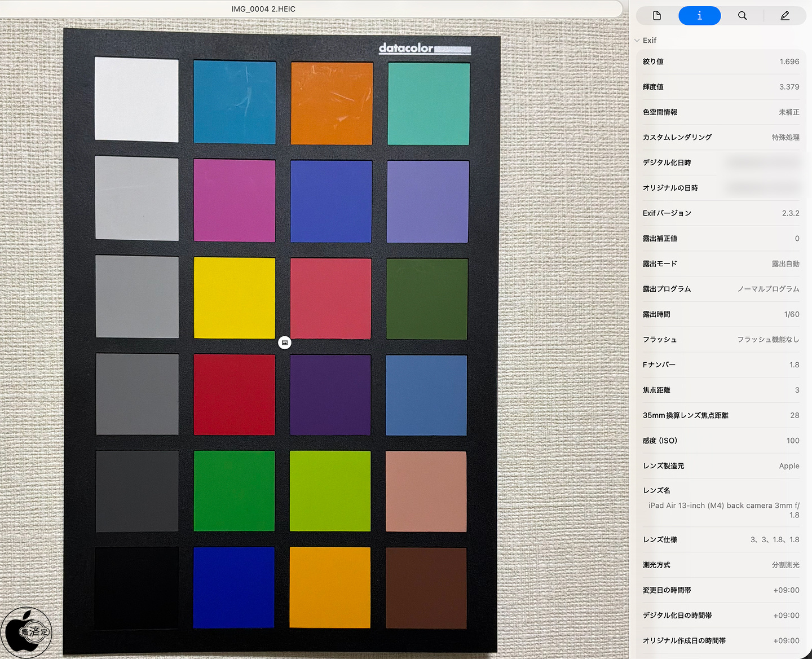Click the mint green patch under datacolor logo
The height and width of the screenshot is (659, 812).
429,103
